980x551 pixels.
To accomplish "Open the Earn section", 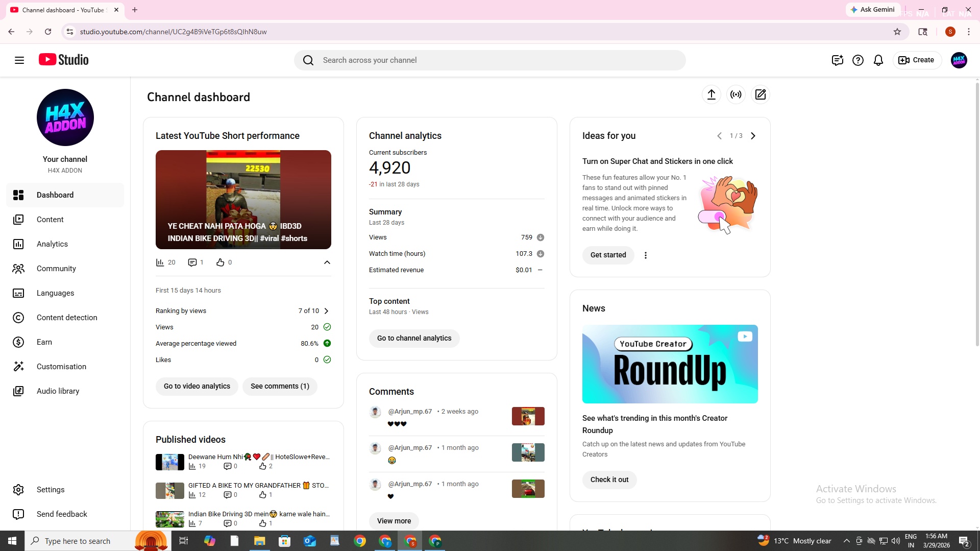I will 44,342.
